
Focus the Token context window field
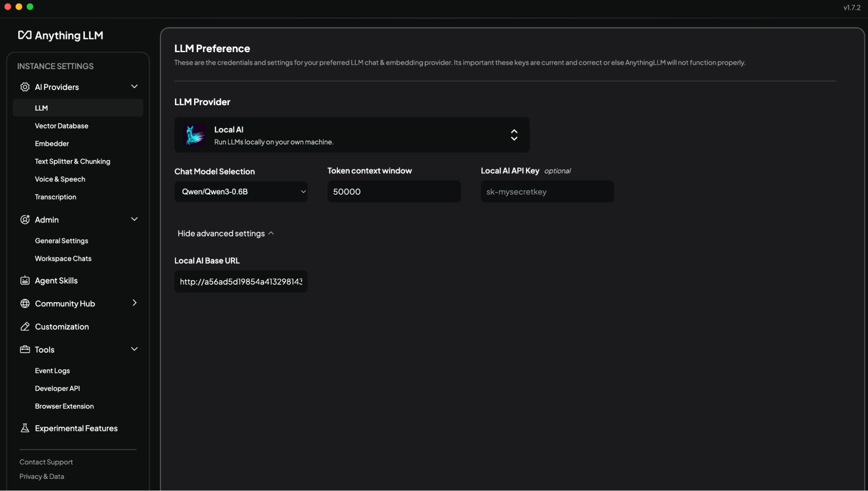394,191
